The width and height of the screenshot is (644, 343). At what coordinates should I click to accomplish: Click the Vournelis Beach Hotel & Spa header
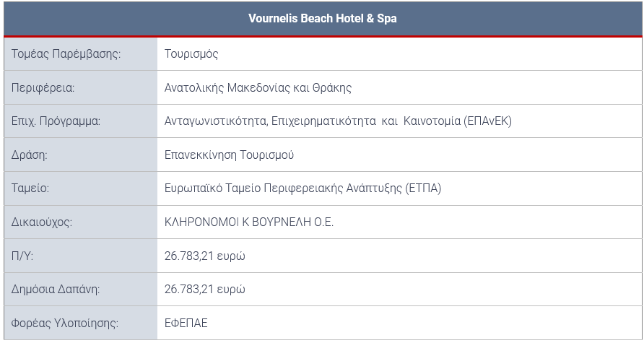coord(323,19)
